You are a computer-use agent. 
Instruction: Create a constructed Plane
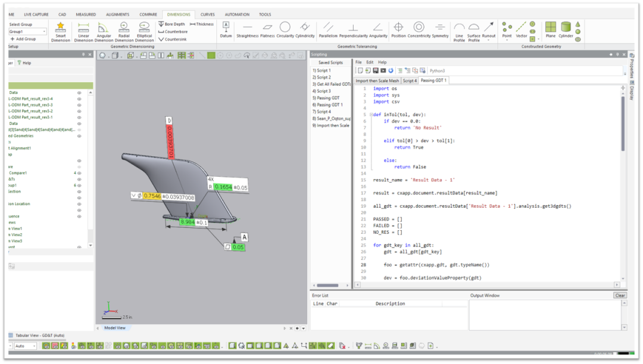[550, 30]
